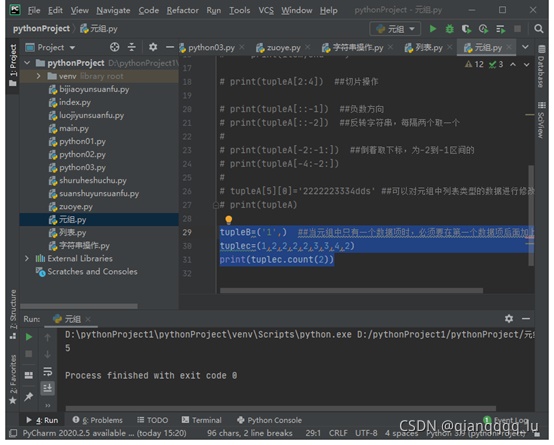Click warnings count 12 inspection widget
This screenshot has height=445, width=554.
pyautogui.click(x=474, y=64)
